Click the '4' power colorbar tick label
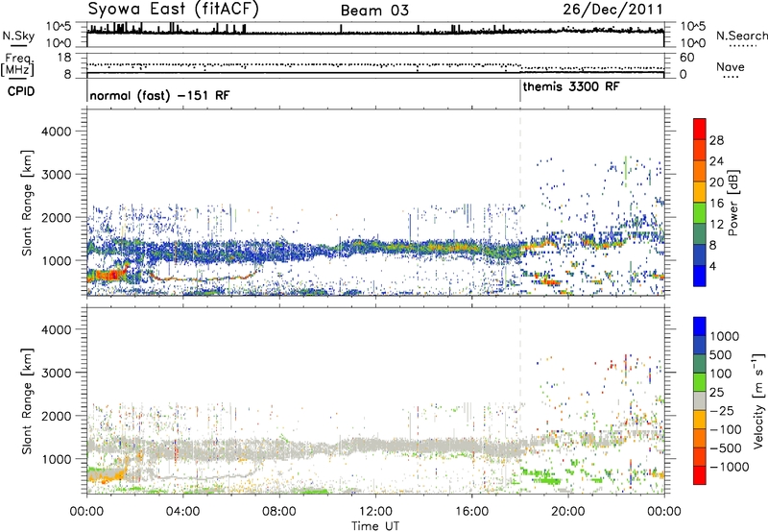Screen dimensions: 768x532 coord(713,267)
